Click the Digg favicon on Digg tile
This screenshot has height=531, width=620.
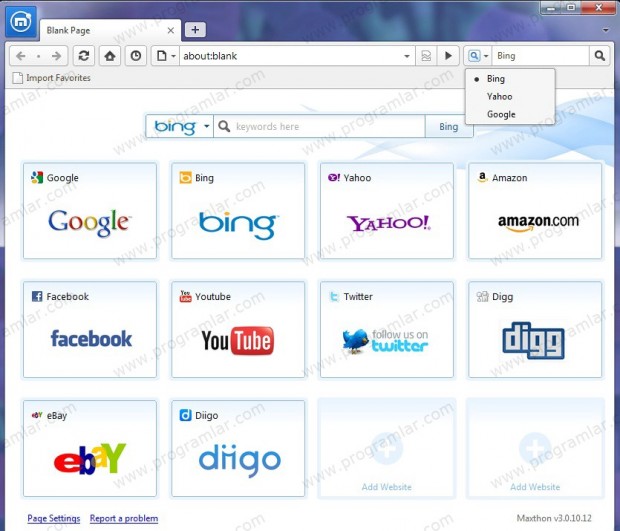pos(482,296)
